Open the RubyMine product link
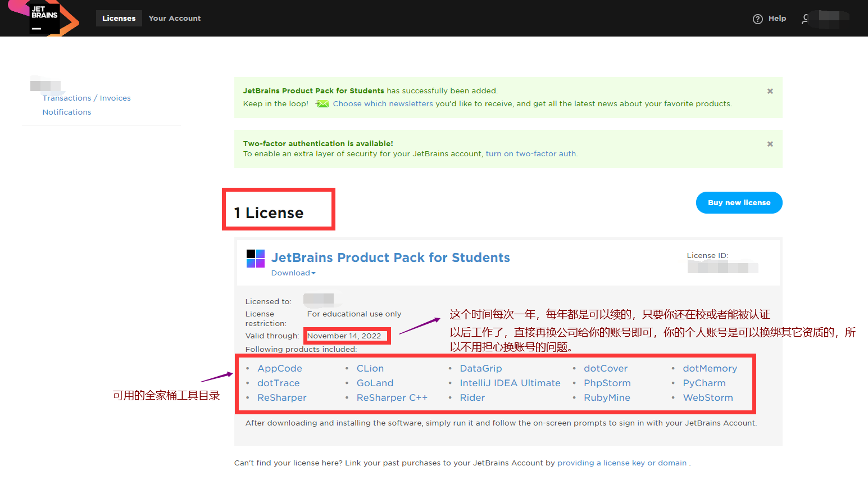Image resolution: width=868 pixels, height=484 pixels. click(607, 397)
